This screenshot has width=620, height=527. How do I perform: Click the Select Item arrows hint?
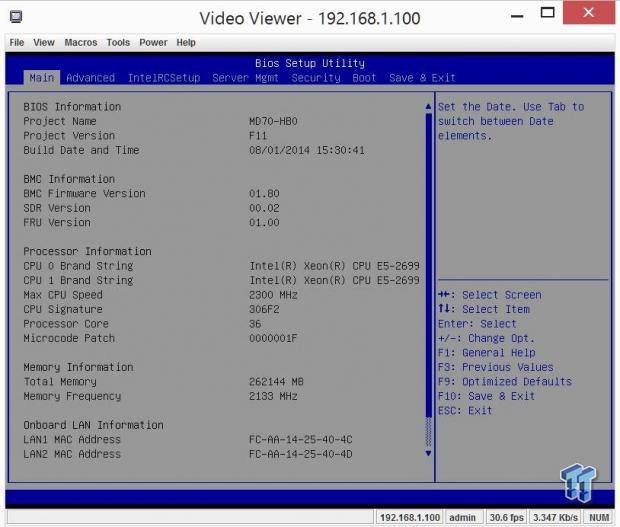484,309
